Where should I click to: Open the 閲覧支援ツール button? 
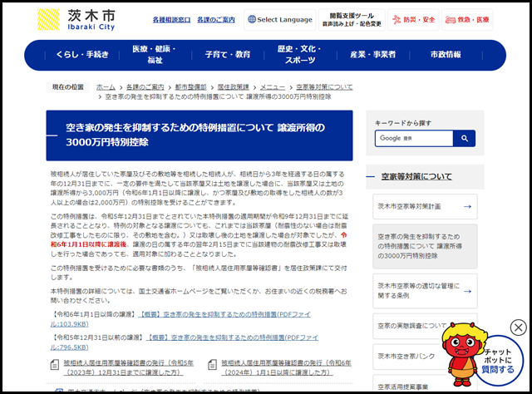[x=352, y=20]
